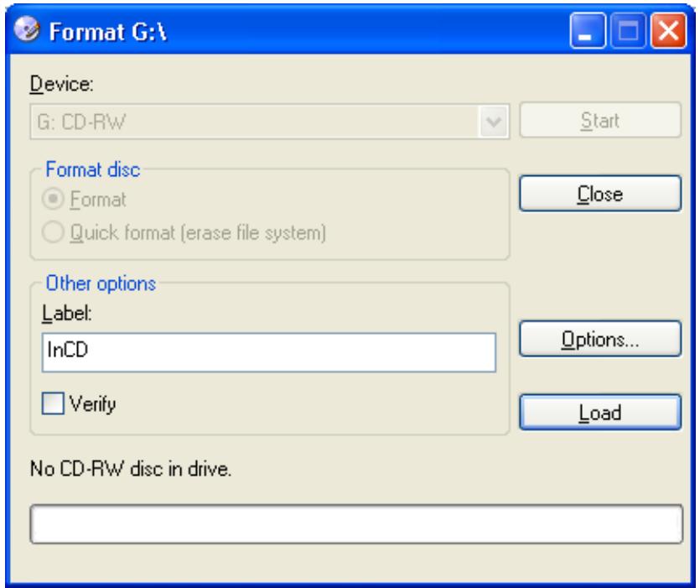
Task: Click the Close button
Action: (600, 194)
